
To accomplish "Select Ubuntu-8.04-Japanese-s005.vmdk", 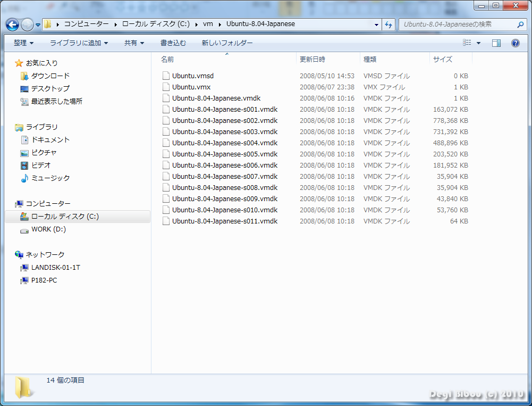I will click(x=225, y=154).
